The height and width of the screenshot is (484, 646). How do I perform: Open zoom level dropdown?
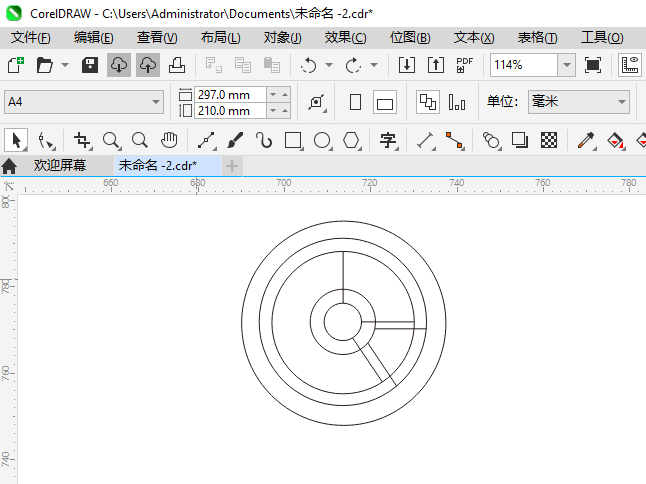567,65
